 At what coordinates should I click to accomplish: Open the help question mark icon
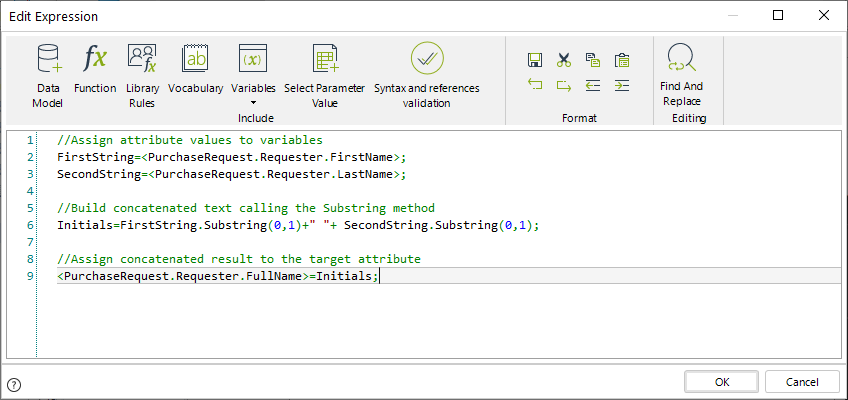[15, 385]
